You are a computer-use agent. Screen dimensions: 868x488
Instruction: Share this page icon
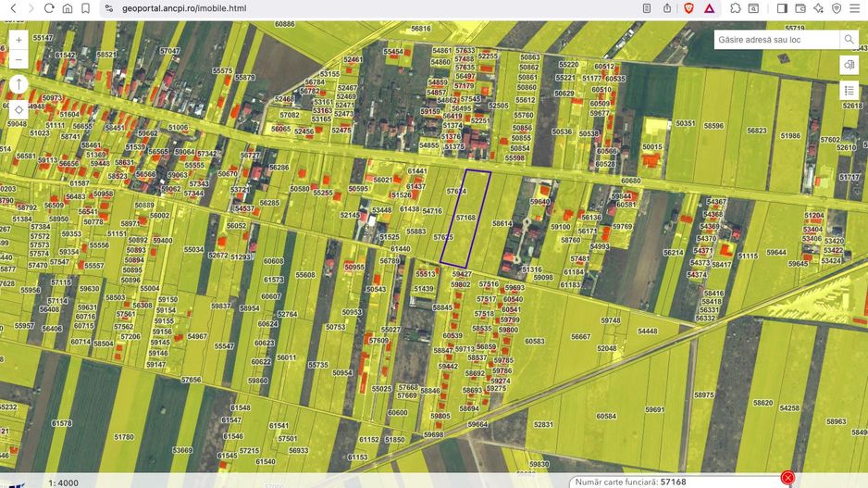point(667,8)
